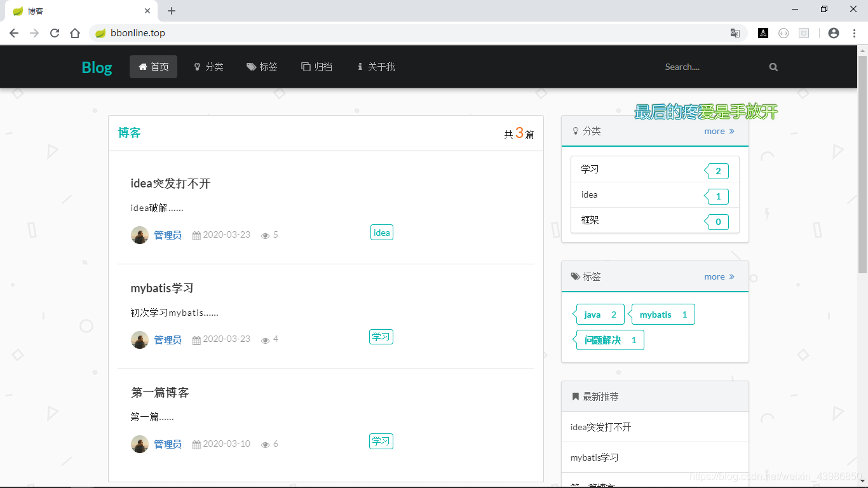Click the black extension icon in toolbar

coord(763,33)
